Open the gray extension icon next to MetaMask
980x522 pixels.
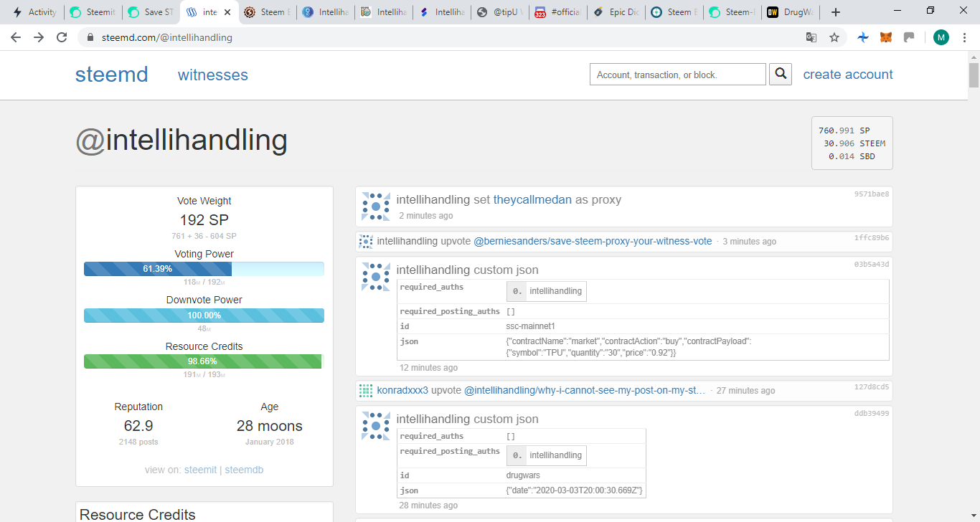click(x=909, y=37)
